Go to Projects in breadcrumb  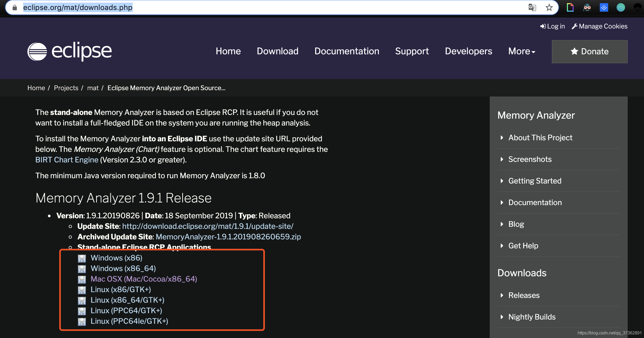click(66, 88)
